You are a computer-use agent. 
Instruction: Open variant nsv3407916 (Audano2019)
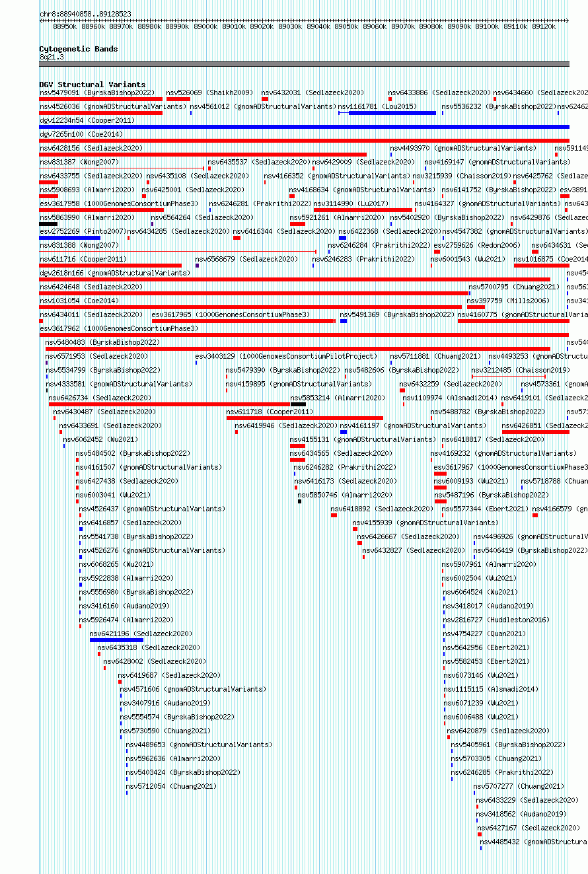[165, 704]
